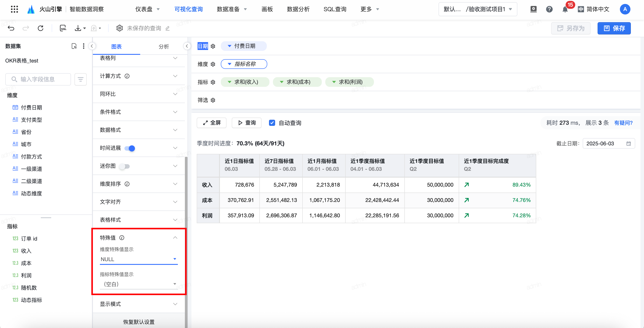
Task: Open 维度特殊值显示 NULL dropdown
Action: click(x=139, y=259)
